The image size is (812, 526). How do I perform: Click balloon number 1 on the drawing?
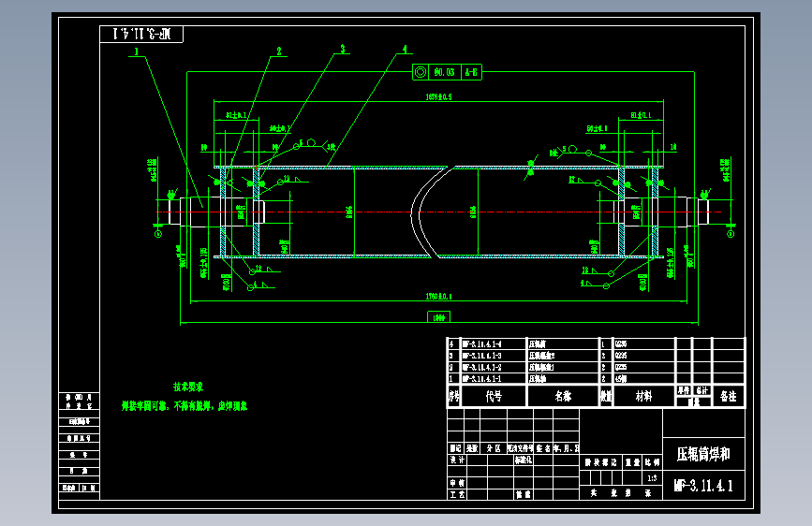[137, 51]
